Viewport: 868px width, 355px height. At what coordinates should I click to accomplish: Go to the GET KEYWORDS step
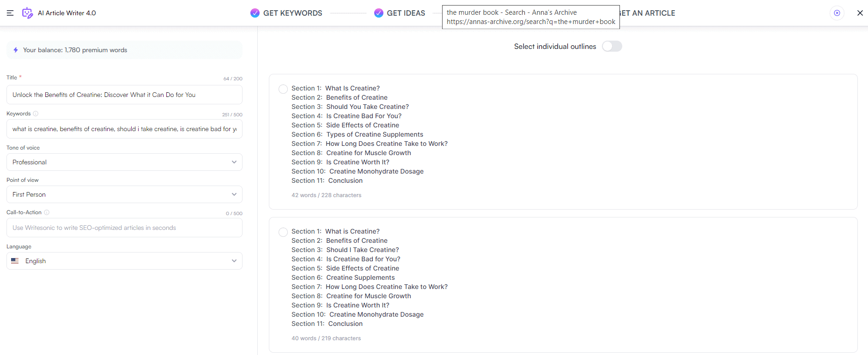click(293, 13)
